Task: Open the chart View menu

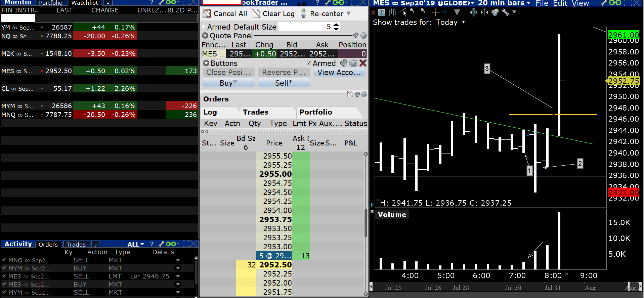Action: [580, 3]
